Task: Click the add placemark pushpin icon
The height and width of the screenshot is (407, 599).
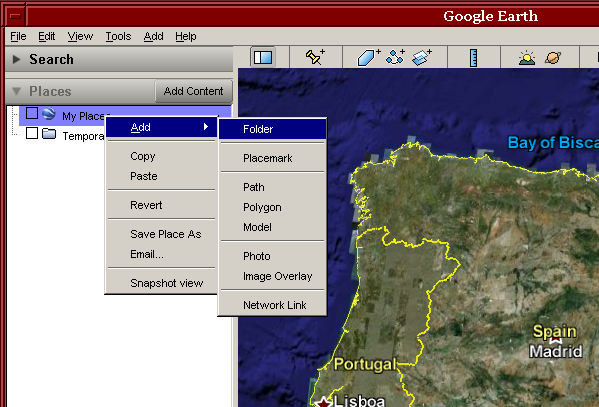Action: pyautogui.click(x=315, y=57)
